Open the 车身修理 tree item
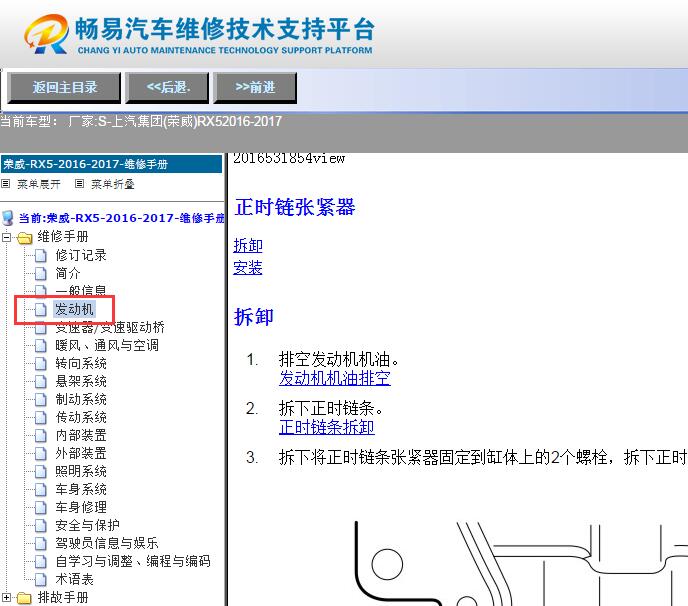 click(x=81, y=507)
